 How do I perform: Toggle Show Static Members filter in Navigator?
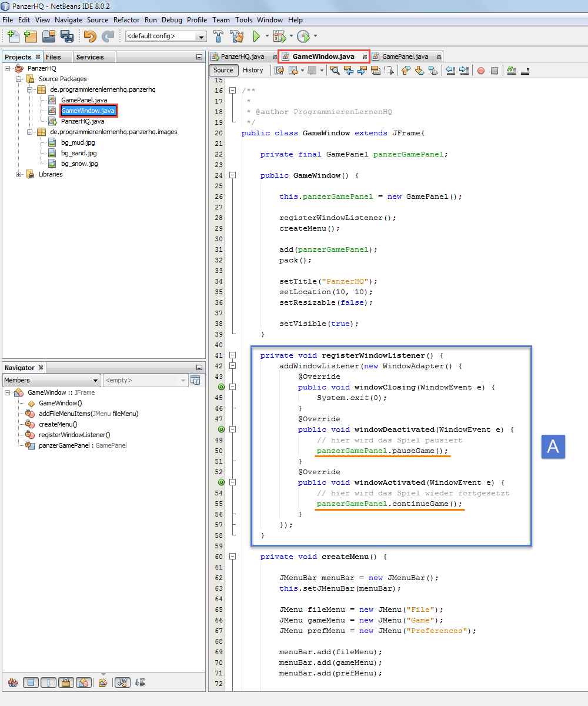[48, 682]
